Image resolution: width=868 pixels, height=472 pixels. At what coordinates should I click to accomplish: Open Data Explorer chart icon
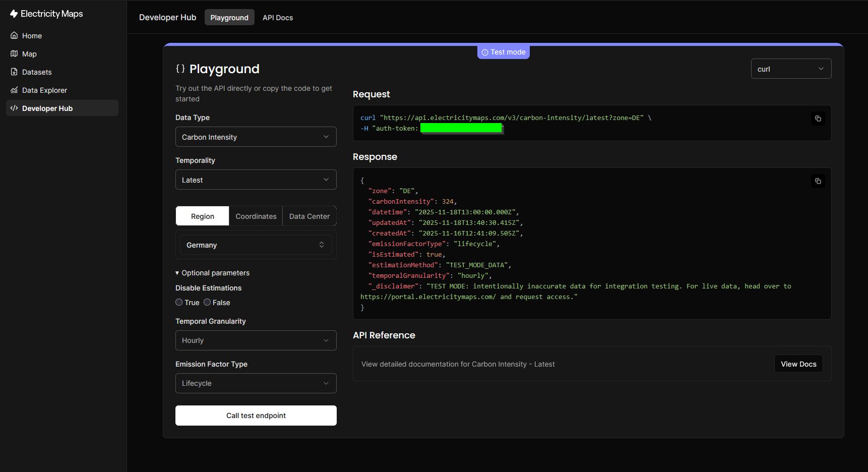(x=14, y=90)
